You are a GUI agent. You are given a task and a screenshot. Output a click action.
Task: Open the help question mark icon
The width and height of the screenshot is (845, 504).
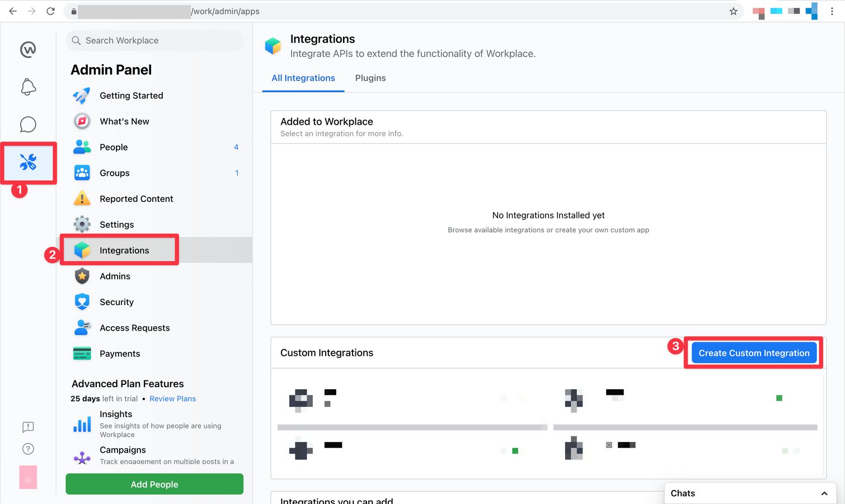(28, 449)
